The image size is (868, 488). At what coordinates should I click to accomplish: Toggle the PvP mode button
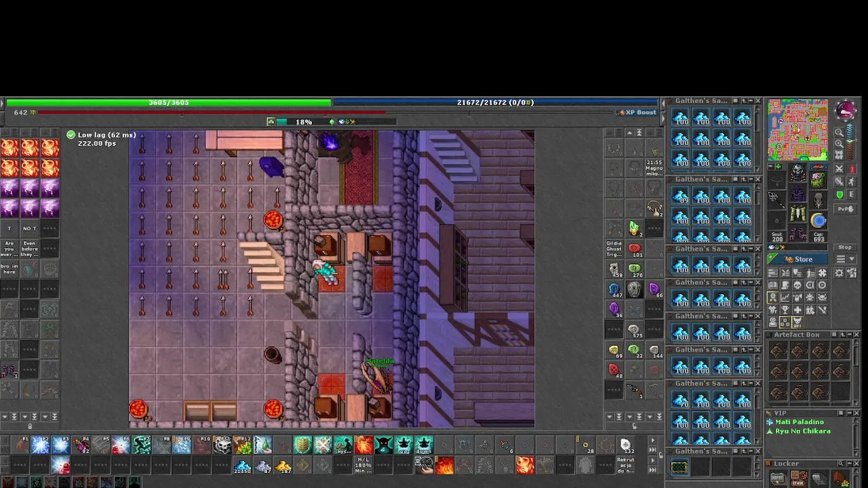[845, 209]
